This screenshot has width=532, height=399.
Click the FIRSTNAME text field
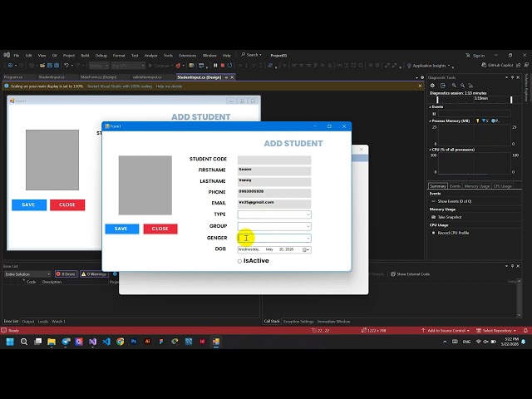click(x=274, y=170)
